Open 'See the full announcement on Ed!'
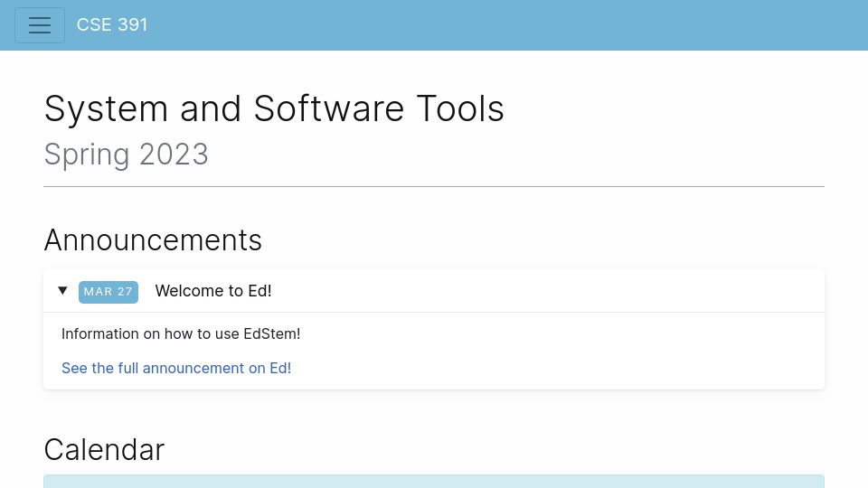 [x=176, y=368]
